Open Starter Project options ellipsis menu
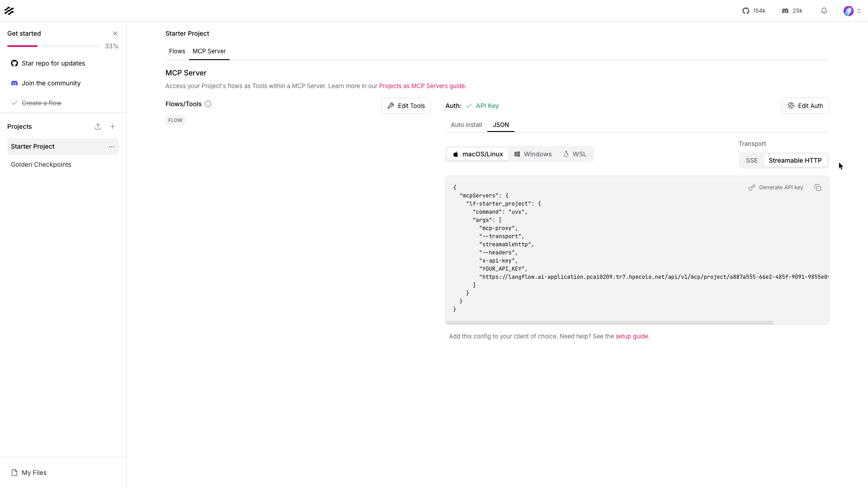Image resolution: width=868 pixels, height=488 pixels. [112, 147]
